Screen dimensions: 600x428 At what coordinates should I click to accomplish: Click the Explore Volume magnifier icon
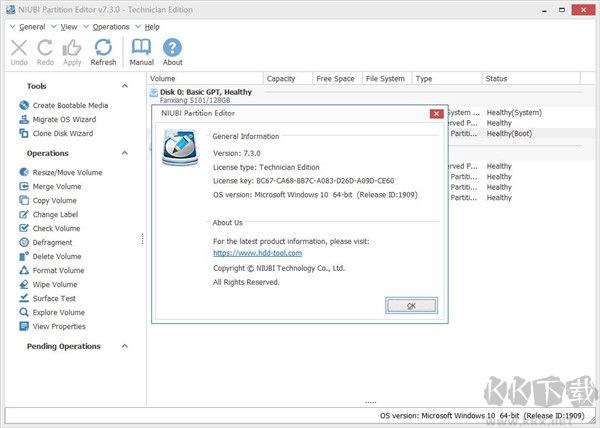coord(24,312)
